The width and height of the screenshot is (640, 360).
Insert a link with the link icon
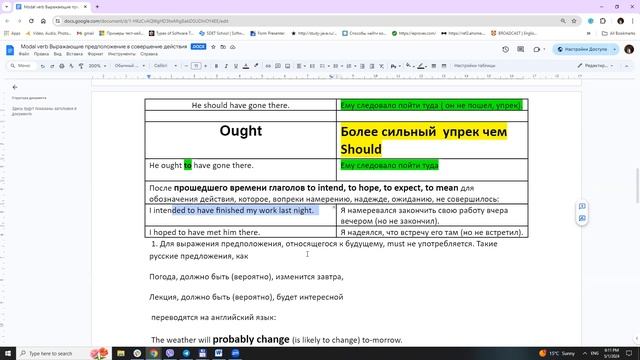(x=268, y=66)
